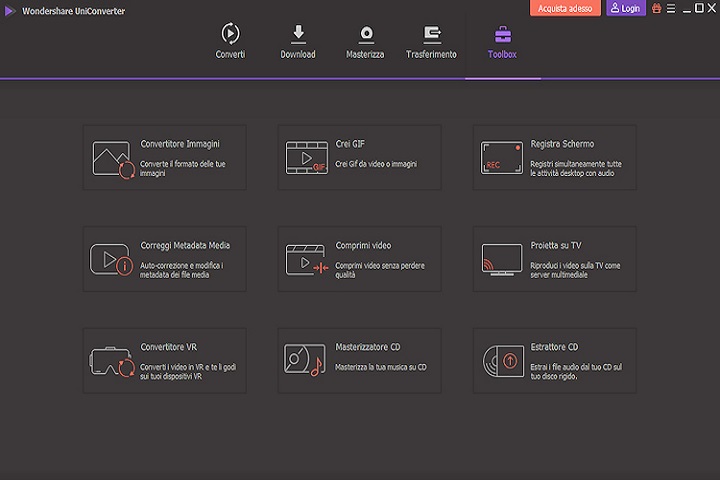720x480 pixels.
Task: Click the Proietta su TV icon
Action: point(502,259)
